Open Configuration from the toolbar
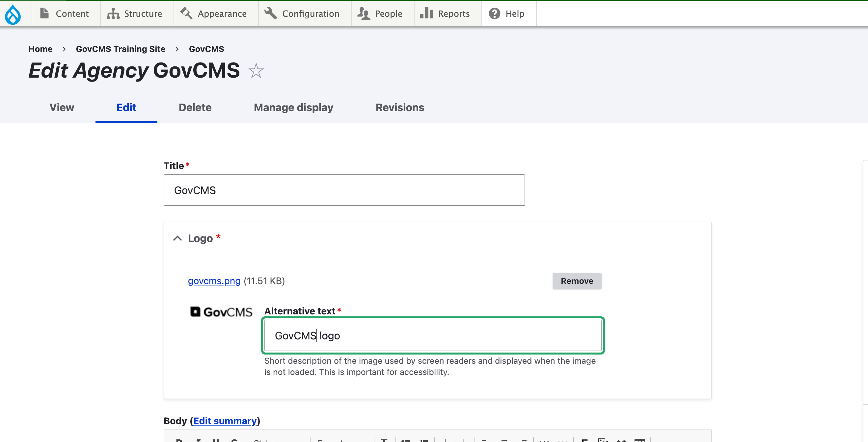The image size is (868, 442). 302,14
